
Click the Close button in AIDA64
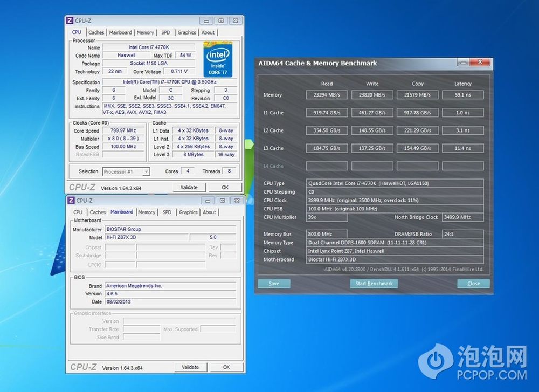click(473, 283)
